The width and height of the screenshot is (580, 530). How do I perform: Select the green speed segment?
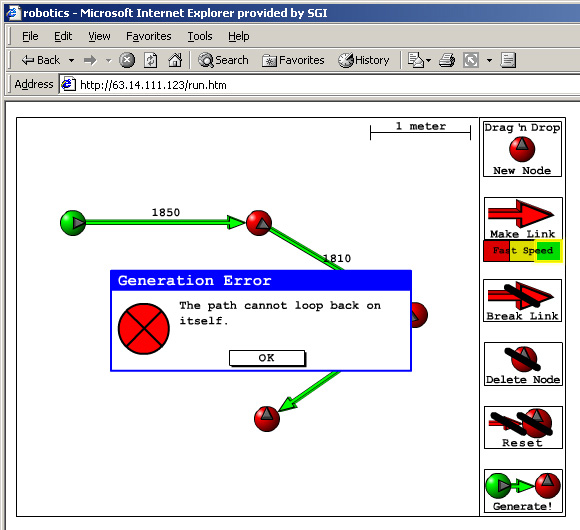(x=548, y=251)
